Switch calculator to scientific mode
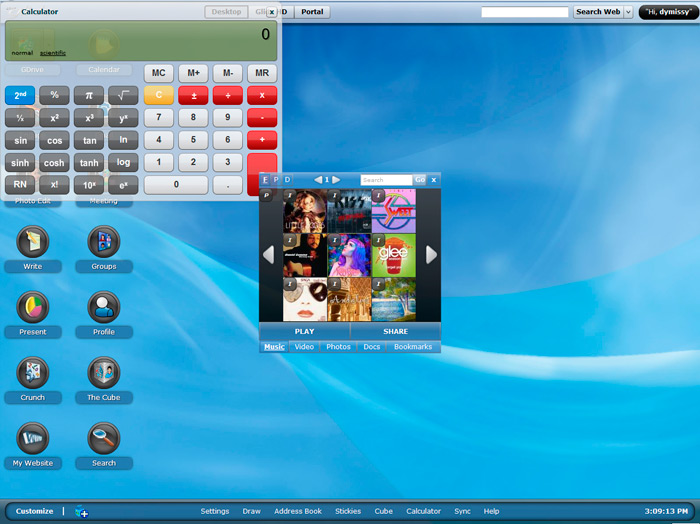700x524 pixels. point(53,53)
